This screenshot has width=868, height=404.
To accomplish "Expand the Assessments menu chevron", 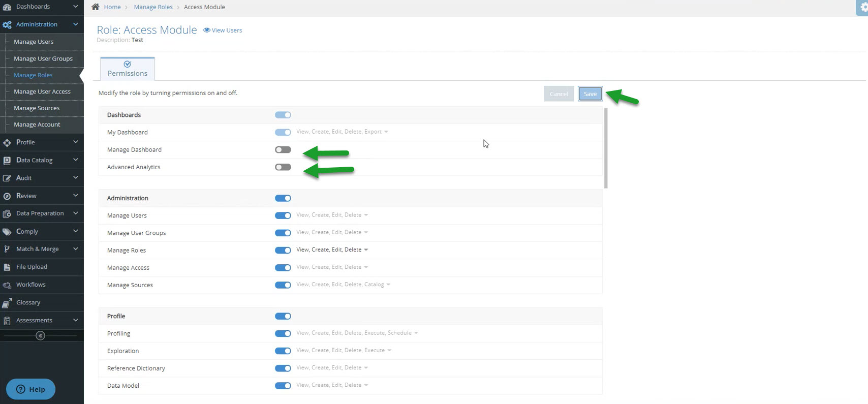I will point(76,320).
